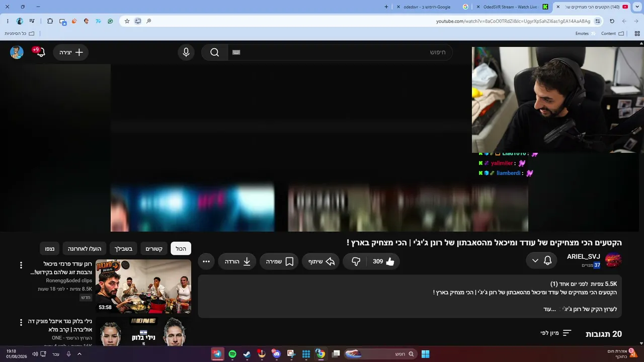The image size is (644, 362).
Task: Open Discord from the taskbar
Action: coord(276,354)
